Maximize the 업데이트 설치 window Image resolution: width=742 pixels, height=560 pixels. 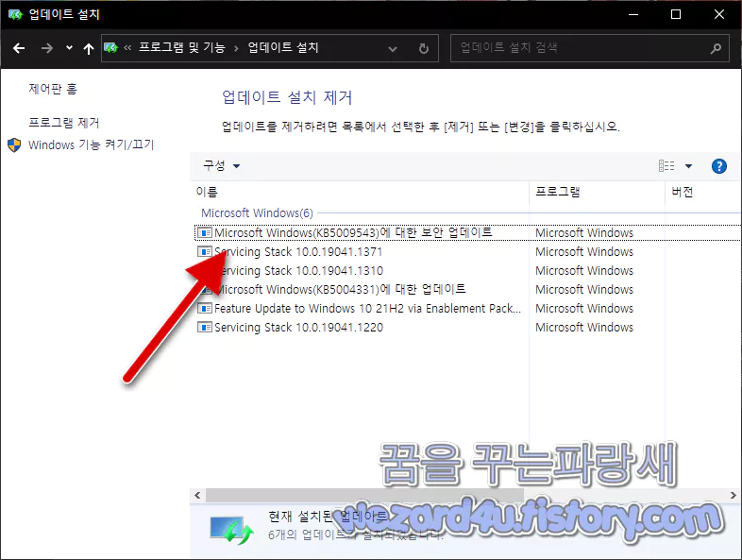[676, 14]
